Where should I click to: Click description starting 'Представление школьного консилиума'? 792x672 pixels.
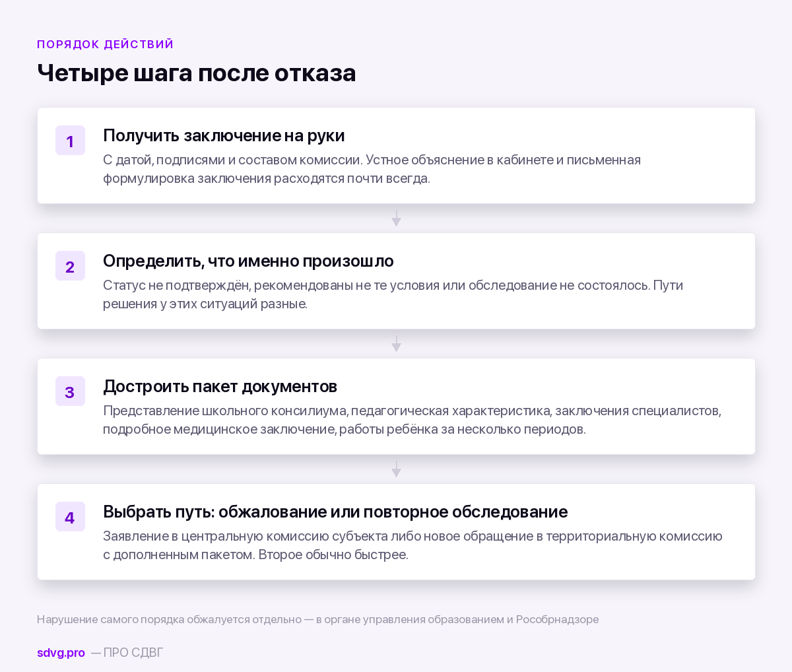(x=412, y=420)
